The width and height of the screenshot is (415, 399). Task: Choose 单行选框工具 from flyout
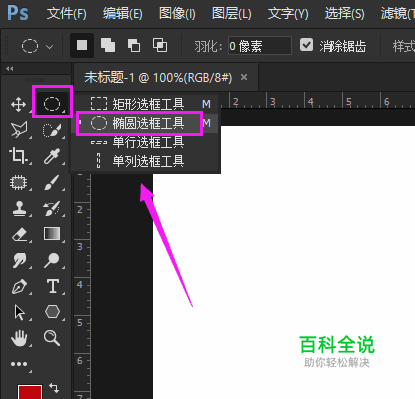pos(145,142)
